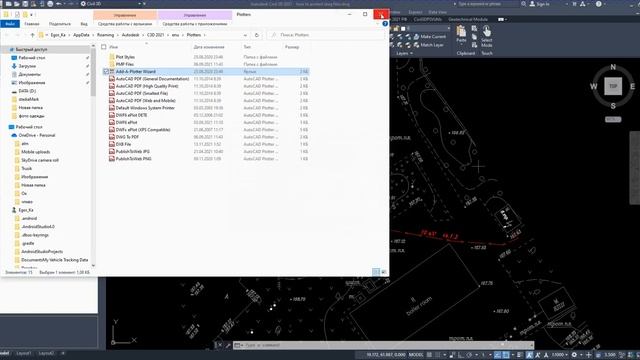
Task: Click the Up arrow in Explorer navigation
Action: tap(32, 35)
